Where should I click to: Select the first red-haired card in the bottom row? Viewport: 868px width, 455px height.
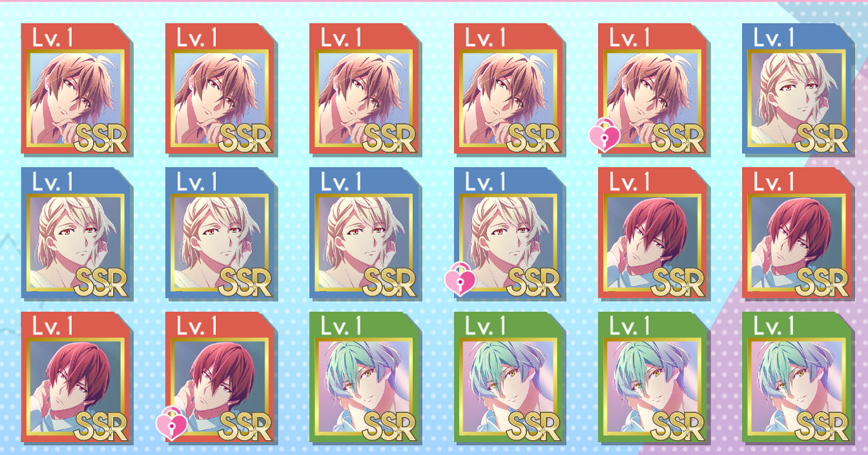click(76, 378)
